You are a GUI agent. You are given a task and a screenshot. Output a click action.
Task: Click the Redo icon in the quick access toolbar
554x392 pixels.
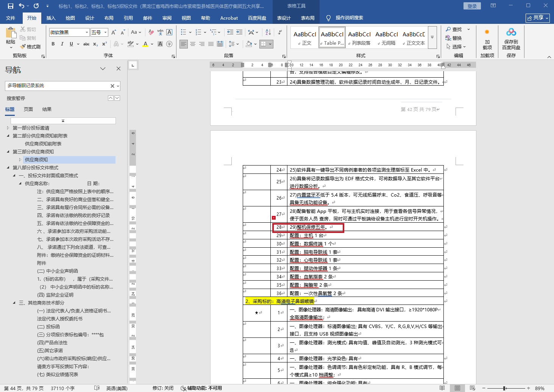[x=36, y=6]
